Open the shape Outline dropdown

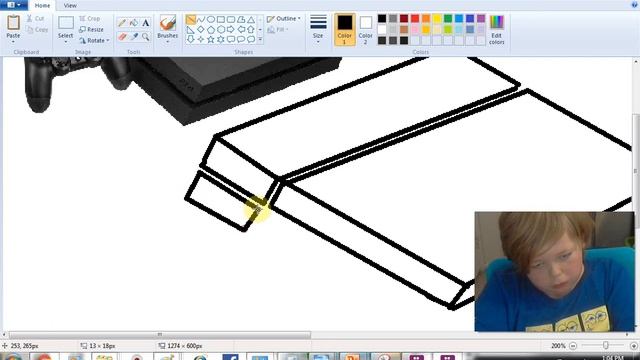[284, 19]
